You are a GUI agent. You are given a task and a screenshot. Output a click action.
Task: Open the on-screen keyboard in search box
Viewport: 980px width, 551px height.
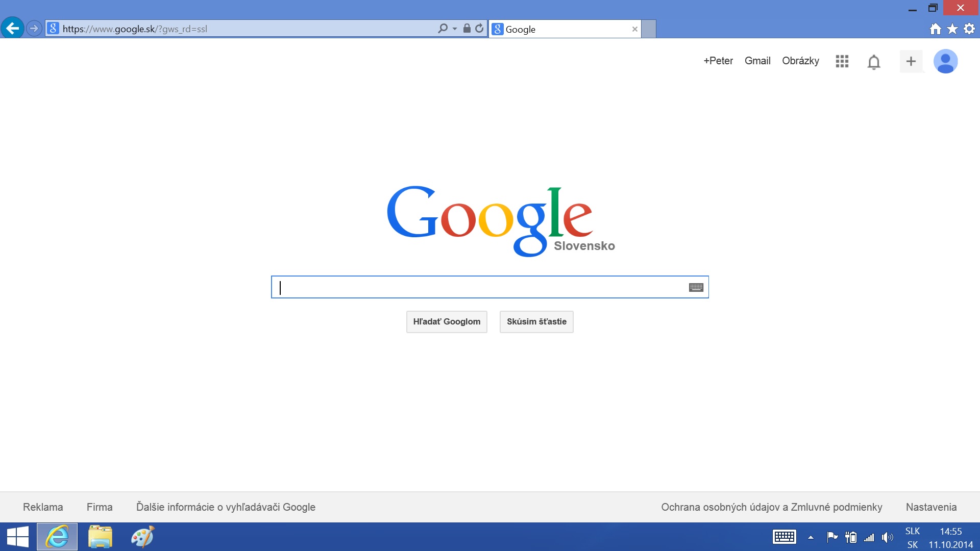(x=696, y=287)
